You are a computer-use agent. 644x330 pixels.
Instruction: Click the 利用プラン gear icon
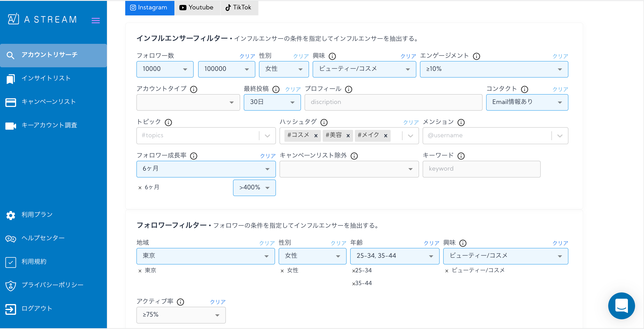click(11, 215)
